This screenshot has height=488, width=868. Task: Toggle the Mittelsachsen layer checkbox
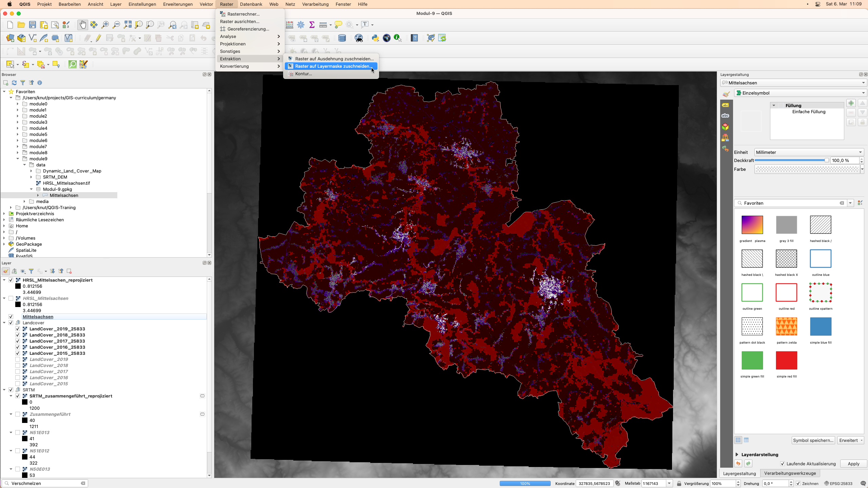tap(11, 317)
